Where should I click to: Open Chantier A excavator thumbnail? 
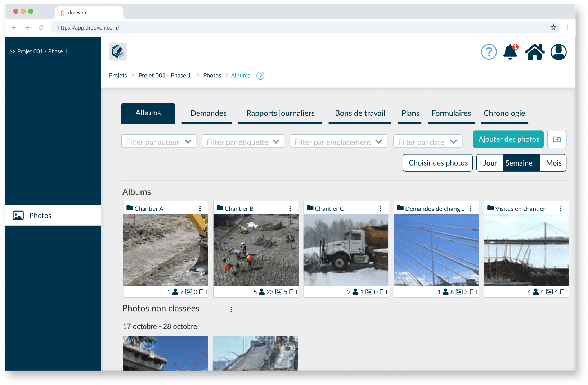click(166, 250)
